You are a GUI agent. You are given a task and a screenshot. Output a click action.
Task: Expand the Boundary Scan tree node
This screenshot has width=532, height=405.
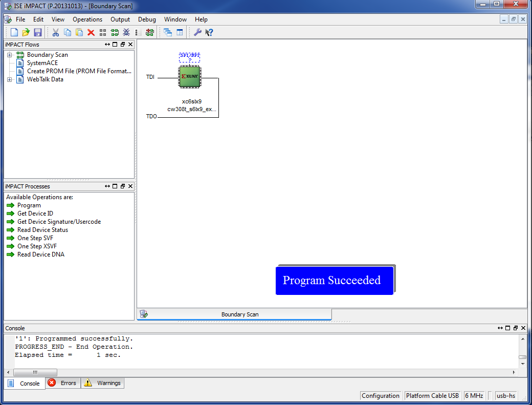click(x=10, y=55)
